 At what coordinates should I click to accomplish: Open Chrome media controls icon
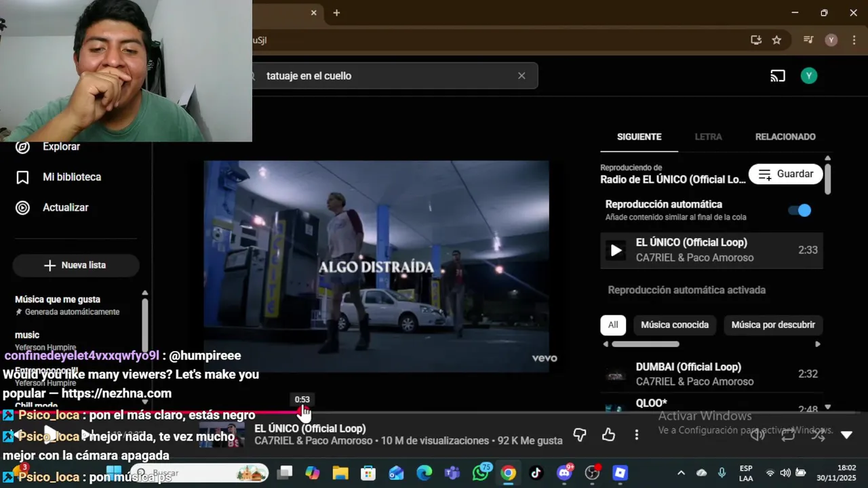pyautogui.click(x=808, y=40)
